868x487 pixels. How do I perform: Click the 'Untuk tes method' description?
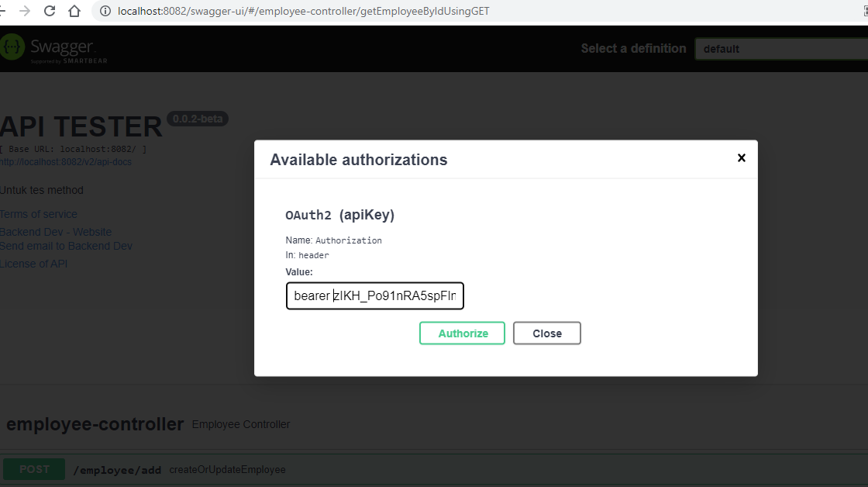(42, 190)
